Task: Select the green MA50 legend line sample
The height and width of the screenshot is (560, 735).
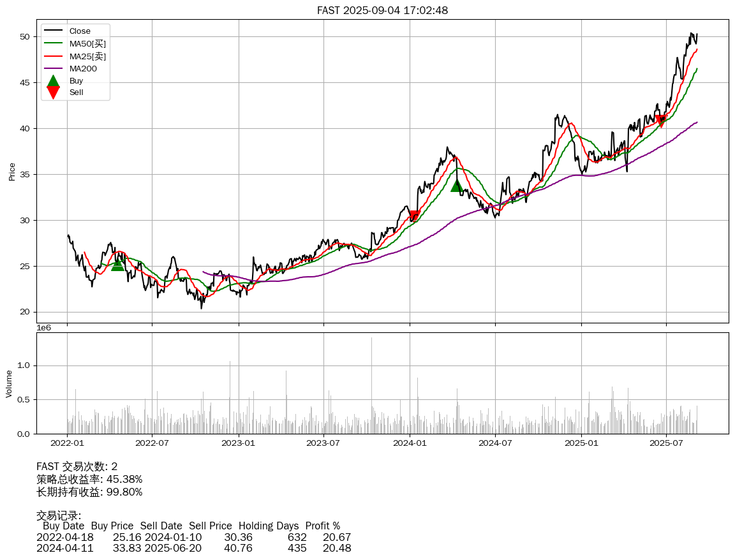Action: [54, 43]
